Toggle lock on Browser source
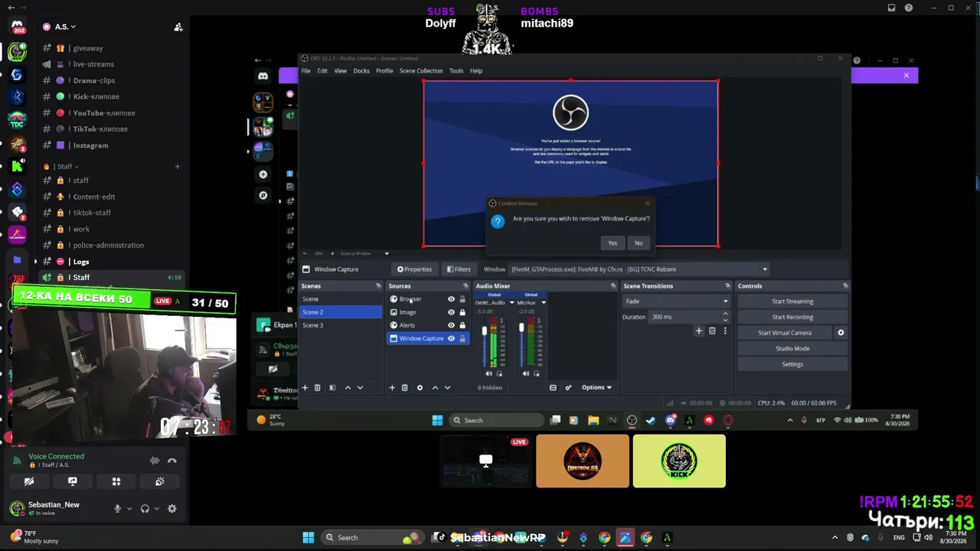The image size is (980, 551). pos(462,299)
